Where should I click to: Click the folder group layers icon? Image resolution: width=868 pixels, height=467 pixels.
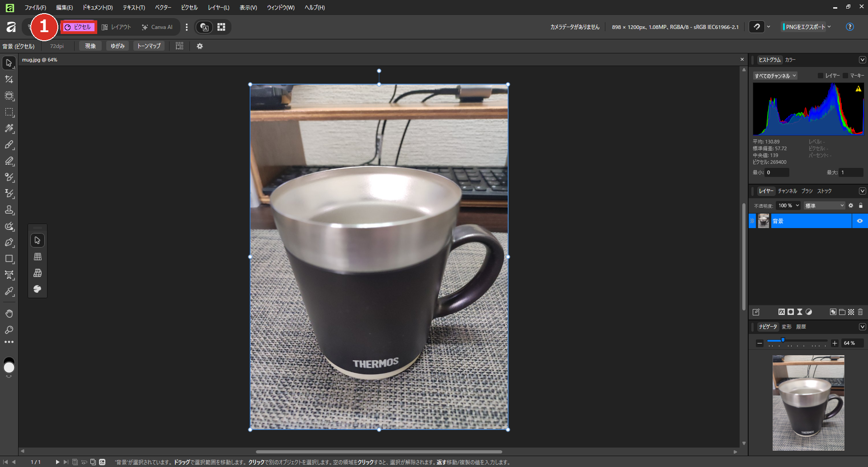click(842, 312)
